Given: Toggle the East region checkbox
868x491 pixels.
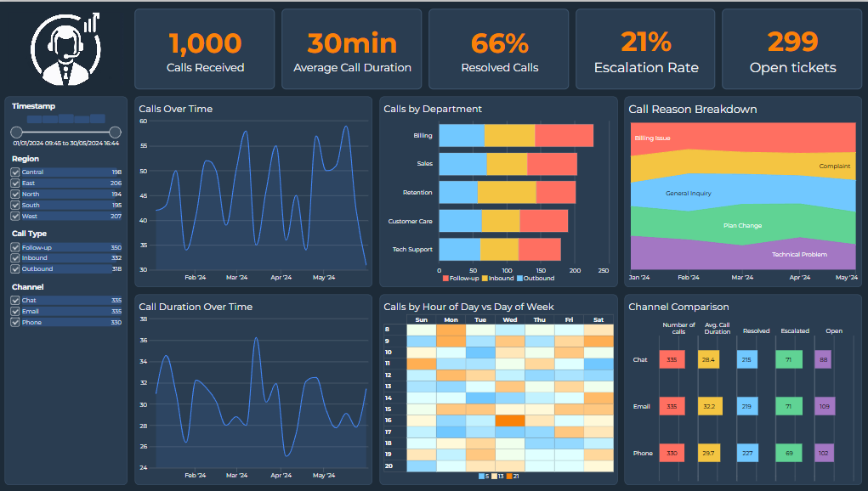Looking at the screenshot, I should click(15, 183).
